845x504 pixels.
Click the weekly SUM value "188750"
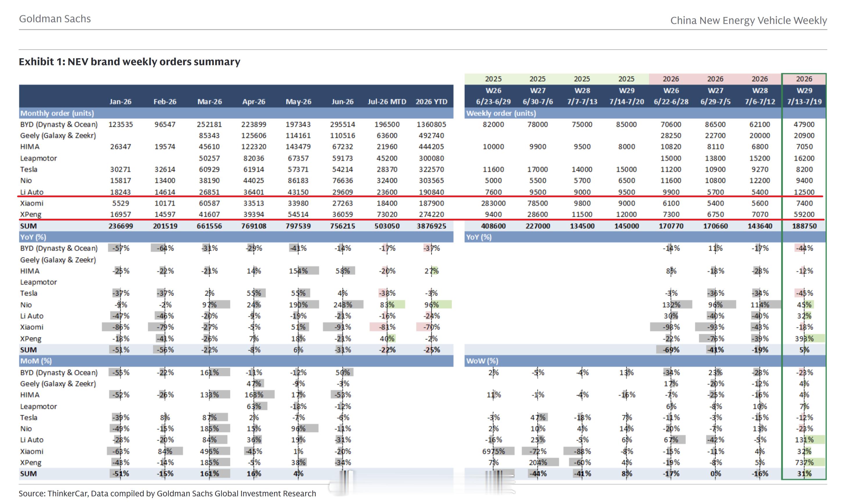pos(804,226)
